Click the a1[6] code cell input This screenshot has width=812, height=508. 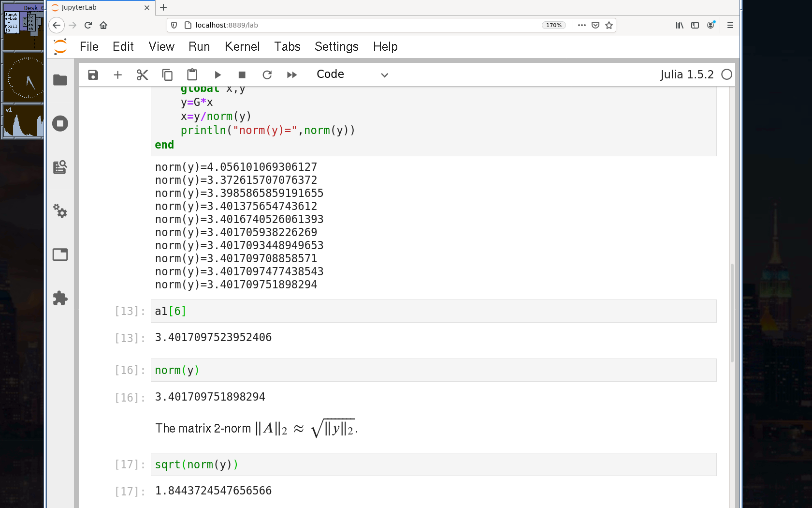point(433,311)
